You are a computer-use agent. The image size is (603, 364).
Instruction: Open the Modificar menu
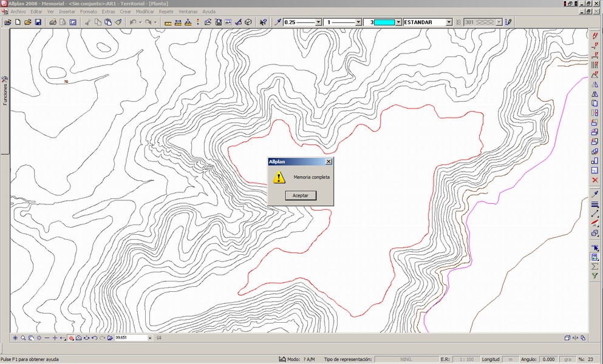point(145,12)
